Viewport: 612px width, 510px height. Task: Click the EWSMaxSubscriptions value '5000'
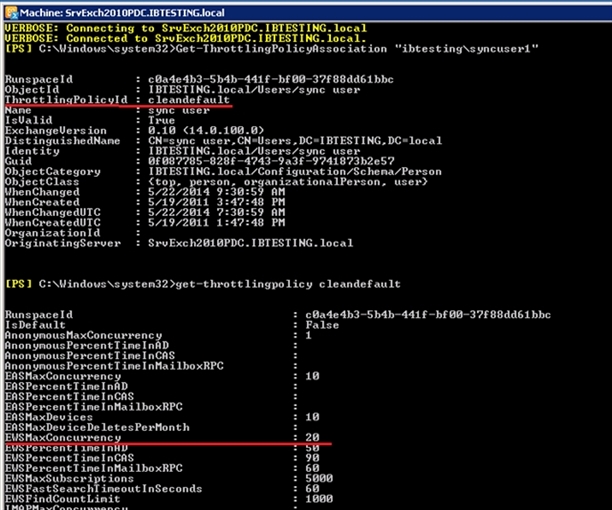coord(319,478)
